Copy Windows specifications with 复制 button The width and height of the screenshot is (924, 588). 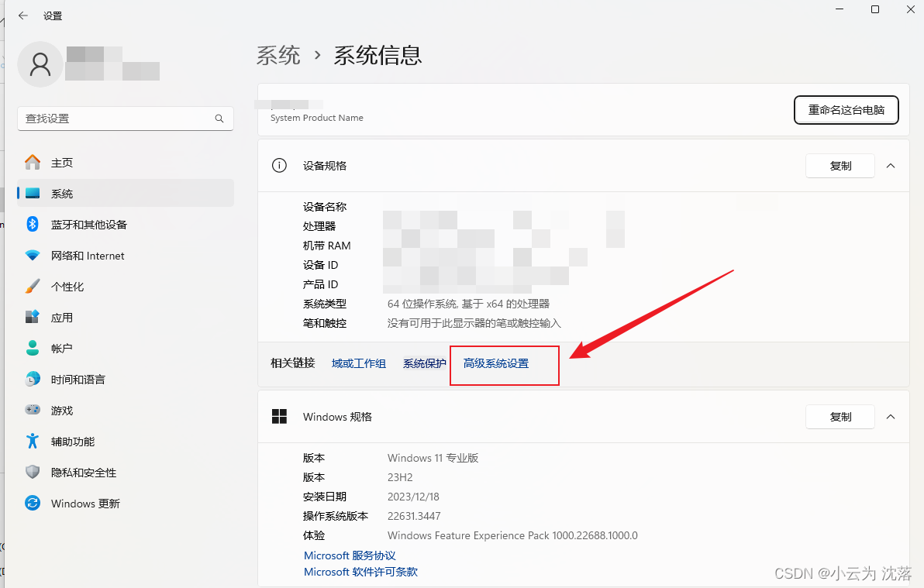(x=840, y=417)
